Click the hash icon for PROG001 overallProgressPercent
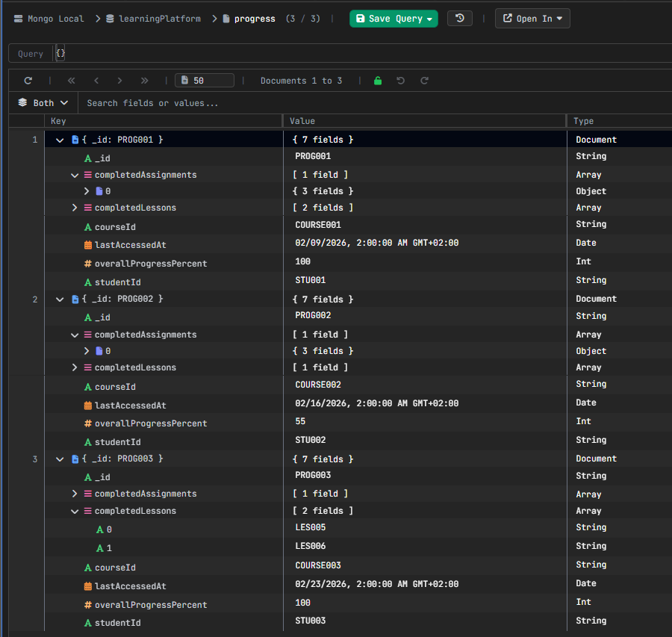 (x=88, y=264)
